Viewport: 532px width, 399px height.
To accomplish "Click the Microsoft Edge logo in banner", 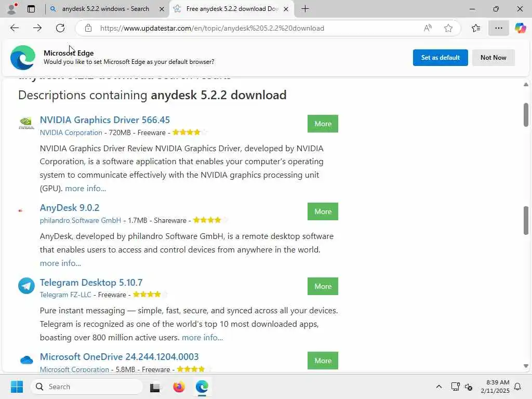I will coord(23,57).
